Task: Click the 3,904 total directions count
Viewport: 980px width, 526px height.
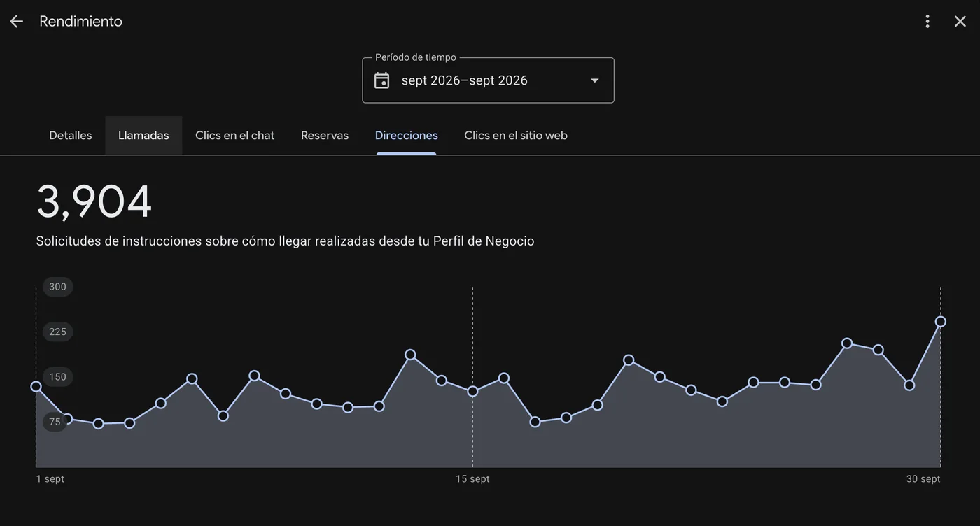Action: [x=94, y=201]
